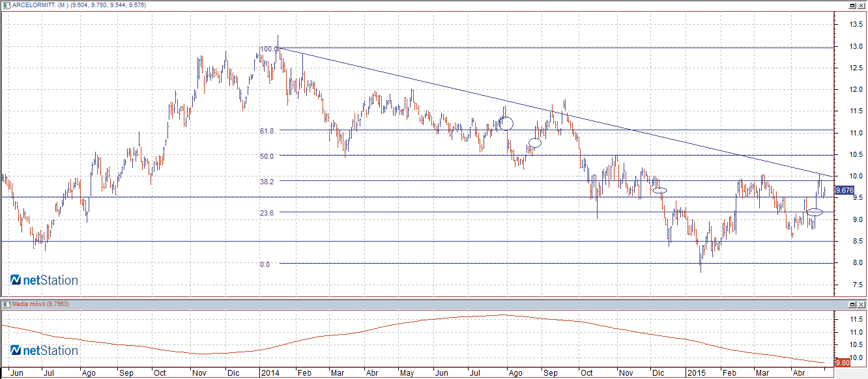
Task: Select the 100.0 Fibonacci level label
Action: point(268,49)
